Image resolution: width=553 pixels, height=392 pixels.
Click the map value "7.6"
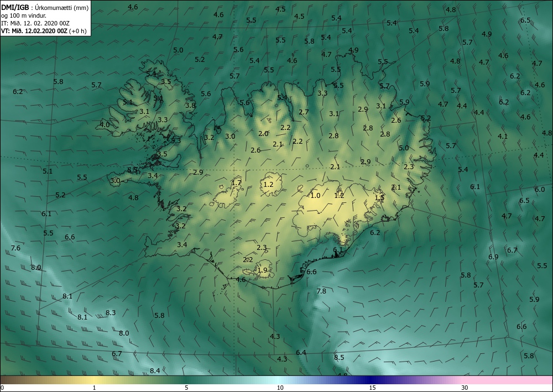point(15,248)
